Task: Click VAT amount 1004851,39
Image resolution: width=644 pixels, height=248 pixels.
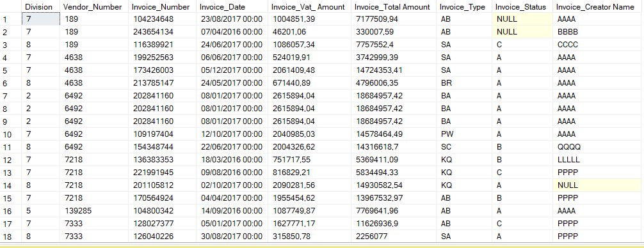Action: [x=293, y=19]
